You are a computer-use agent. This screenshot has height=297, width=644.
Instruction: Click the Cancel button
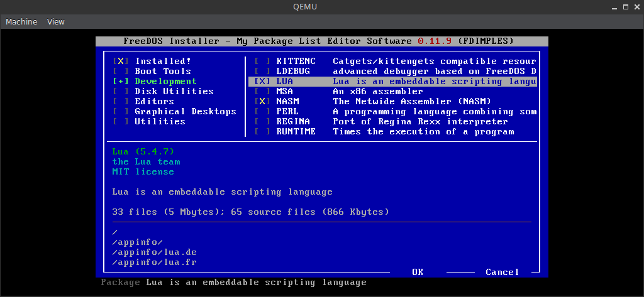click(x=502, y=272)
